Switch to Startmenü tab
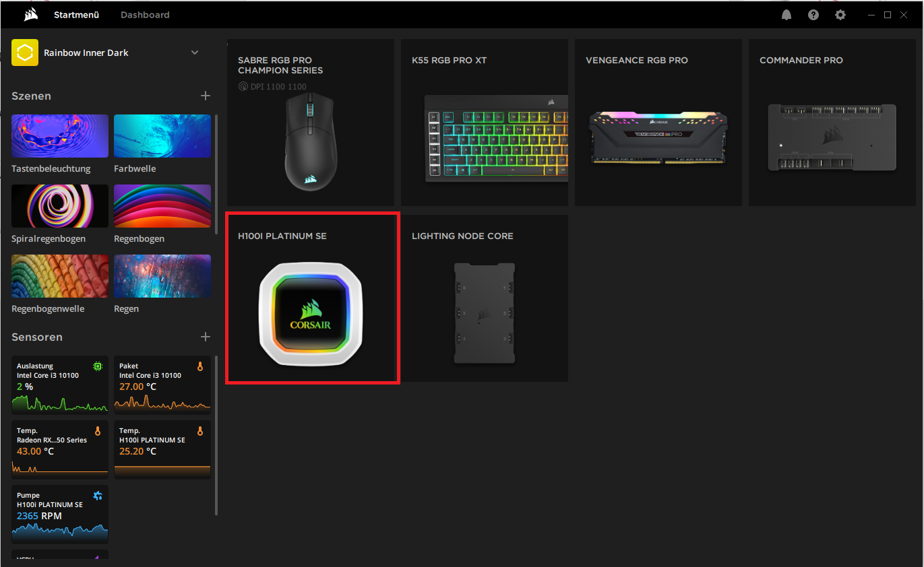 tap(76, 15)
